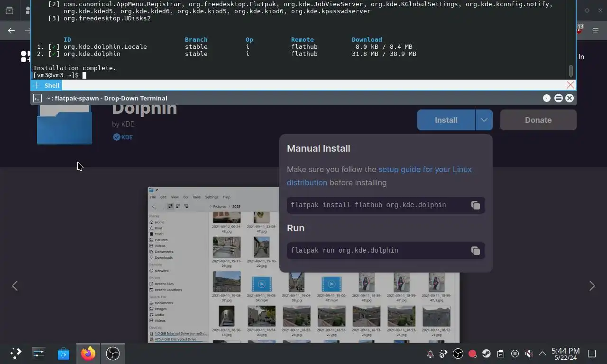Click 'org.freedesktop.UDisks2' in terminal output
This screenshot has width=607, height=364.
[107, 18]
